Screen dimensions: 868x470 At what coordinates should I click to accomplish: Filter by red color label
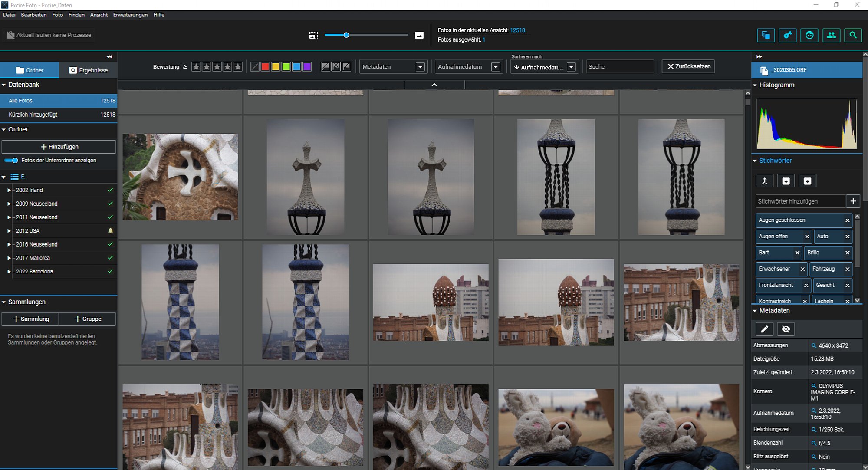pos(265,67)
